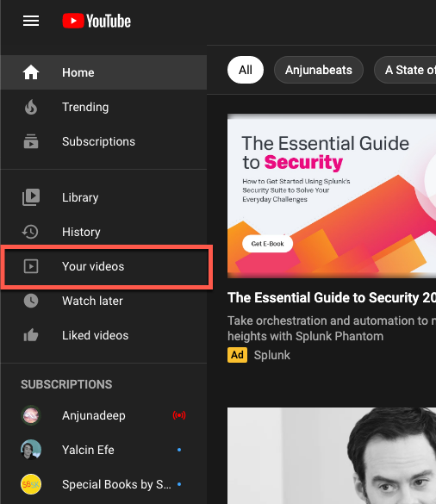Select the All filter chip
436x504 pixels.
[246, 70]
